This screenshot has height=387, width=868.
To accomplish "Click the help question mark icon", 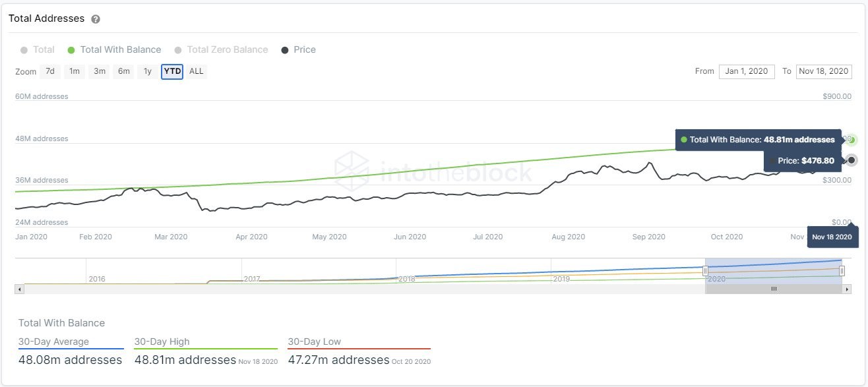I will point(96,19).
